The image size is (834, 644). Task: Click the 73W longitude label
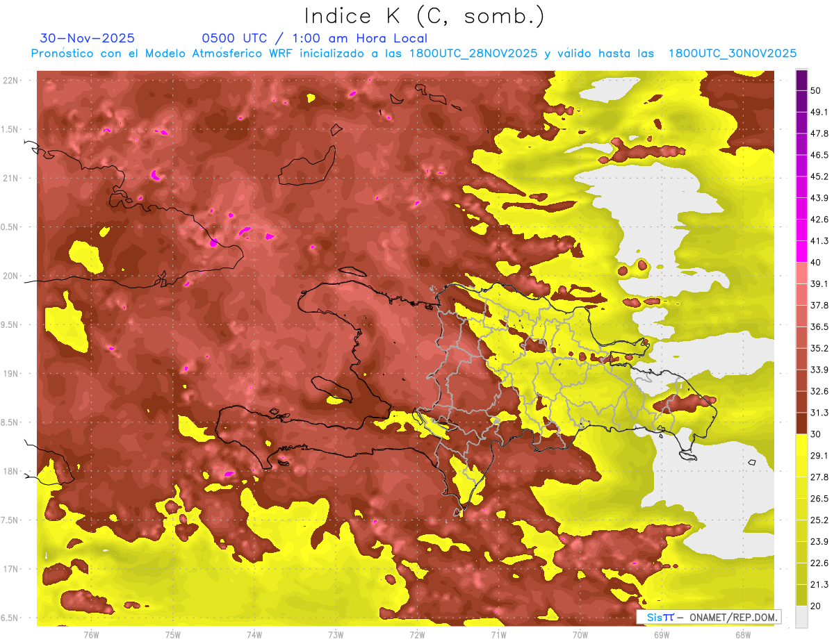tap(336, 634)
